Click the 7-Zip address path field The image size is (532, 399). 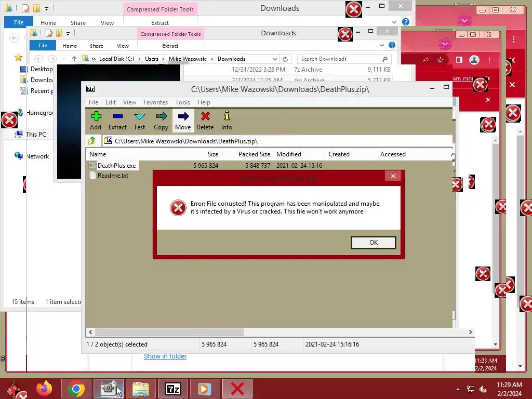pyautogui.click(x=277, y=141)
